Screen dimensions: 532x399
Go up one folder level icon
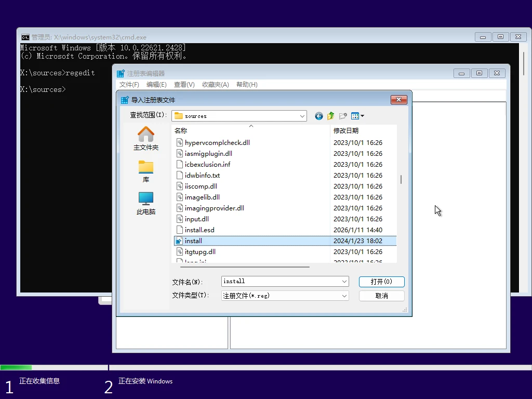coord(330,116)
